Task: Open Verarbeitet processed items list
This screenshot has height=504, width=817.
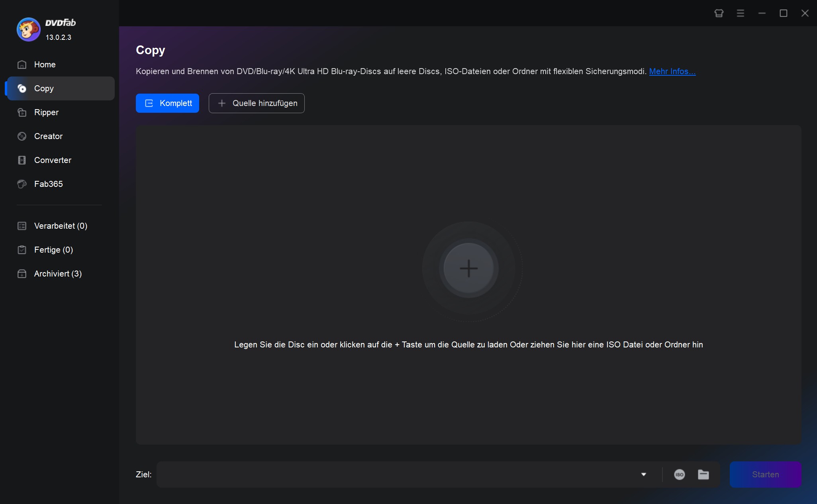Action: pos(61,226)
